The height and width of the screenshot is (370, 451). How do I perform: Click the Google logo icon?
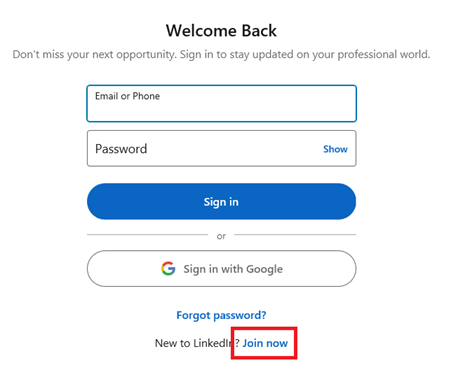click(168, 268)
